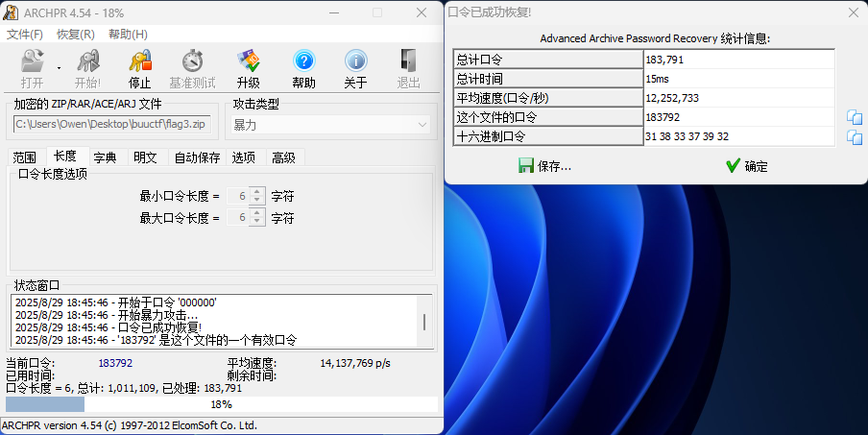Close the 口令已成功恢复 dialog
This screenshot has width=868, height=435.
[x=853, y=12]
